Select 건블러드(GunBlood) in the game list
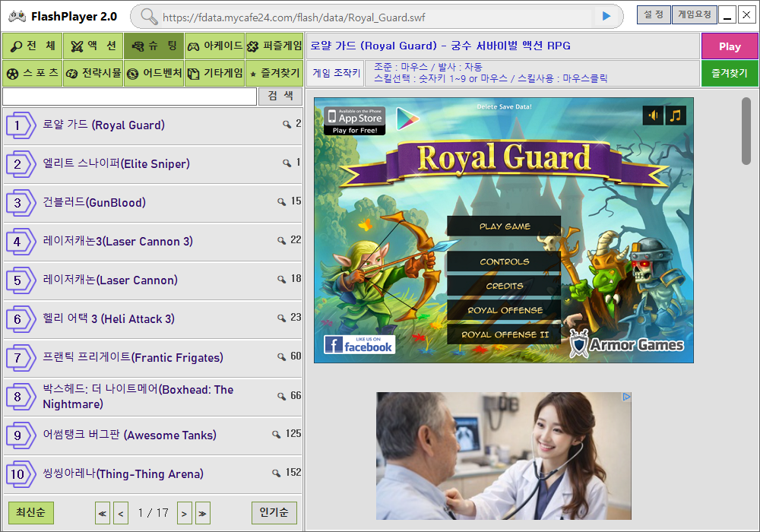760x532 pixels. 153,203
